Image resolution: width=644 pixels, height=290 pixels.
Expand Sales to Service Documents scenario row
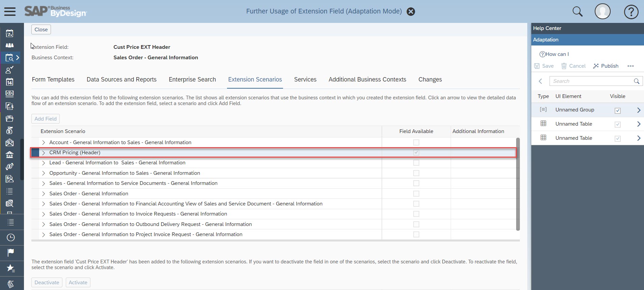tap(44, 183)
